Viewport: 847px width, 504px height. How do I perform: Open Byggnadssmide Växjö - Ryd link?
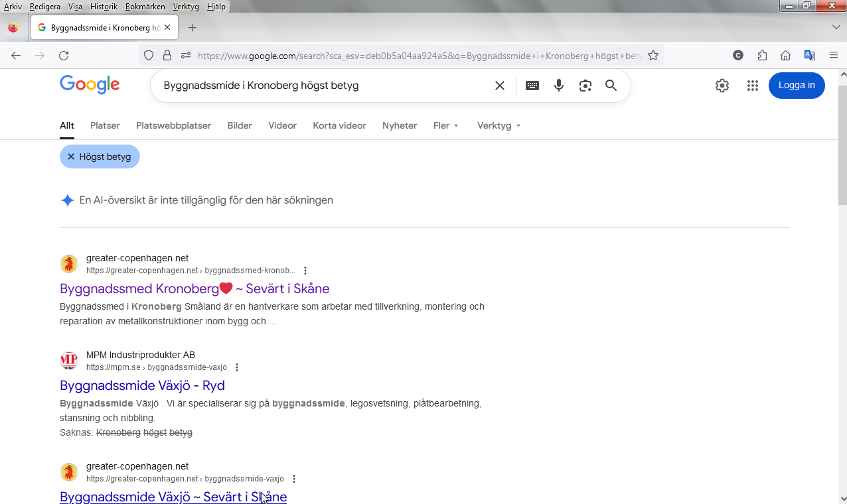coord(142,385)
